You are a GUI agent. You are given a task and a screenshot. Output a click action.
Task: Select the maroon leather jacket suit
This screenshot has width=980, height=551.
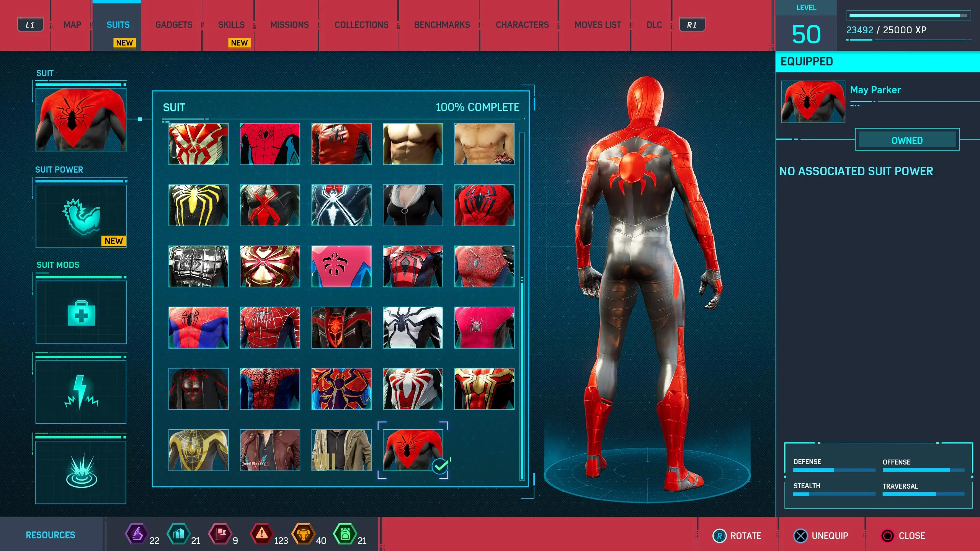point(270,450)
